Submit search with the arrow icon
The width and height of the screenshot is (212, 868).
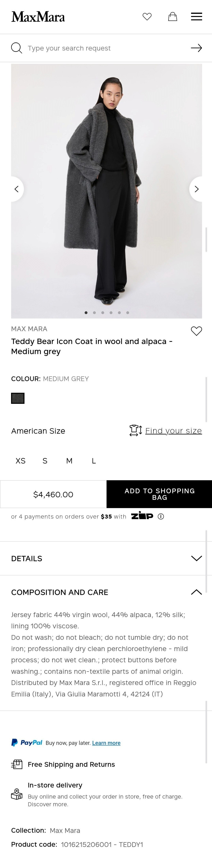tap(196, 48)
